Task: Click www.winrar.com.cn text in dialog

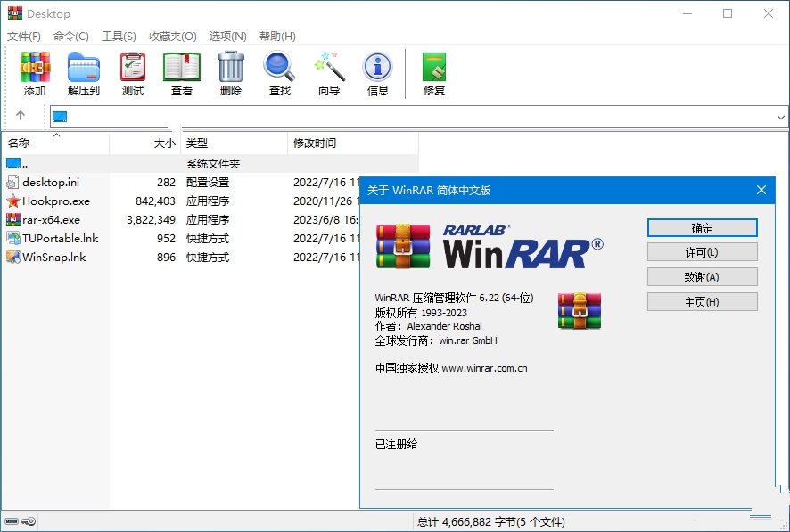Action: (x=485, y=368)
